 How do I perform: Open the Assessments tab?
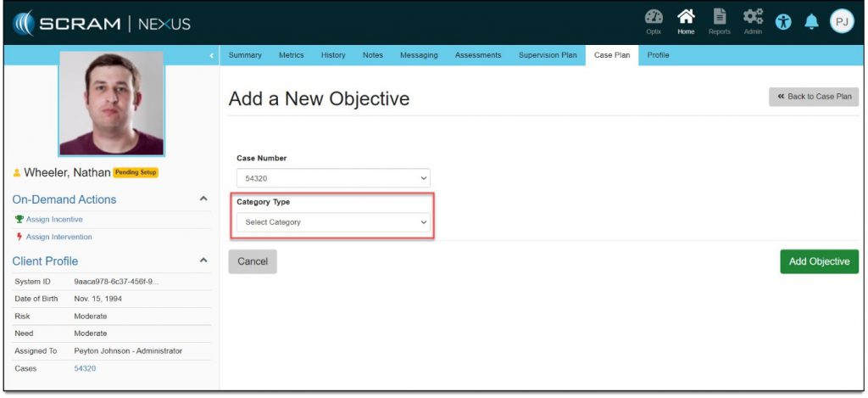[478, 55]
